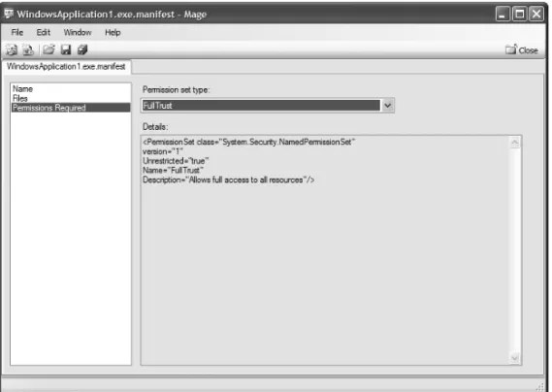
Task: Select Name in the left list
Action: tap(71, 88)
